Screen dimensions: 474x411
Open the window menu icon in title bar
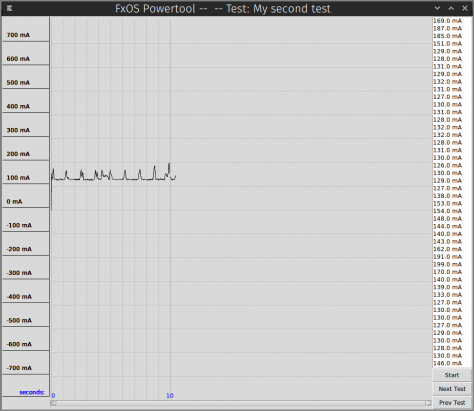9,8
